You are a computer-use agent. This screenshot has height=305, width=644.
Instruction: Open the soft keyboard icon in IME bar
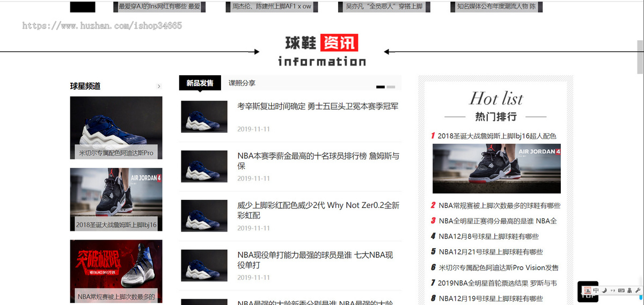click(x=621, y=291)
